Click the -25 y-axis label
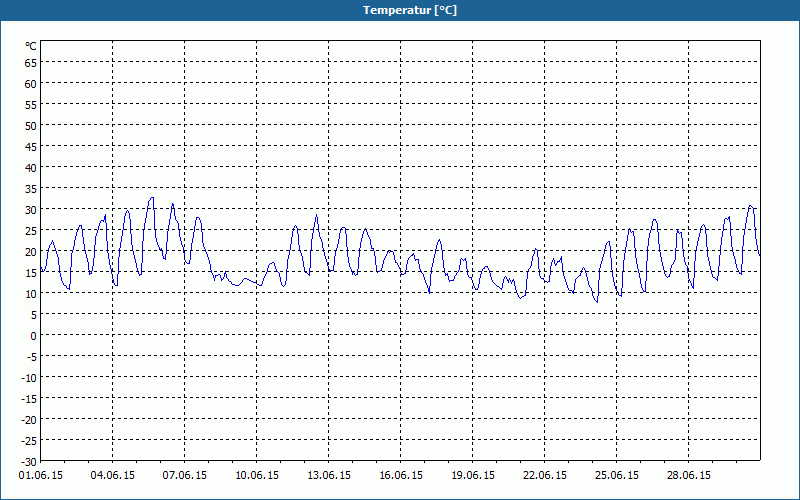This screenshot has width=800, height=500. pyautogui.click(x=29, y=441)
